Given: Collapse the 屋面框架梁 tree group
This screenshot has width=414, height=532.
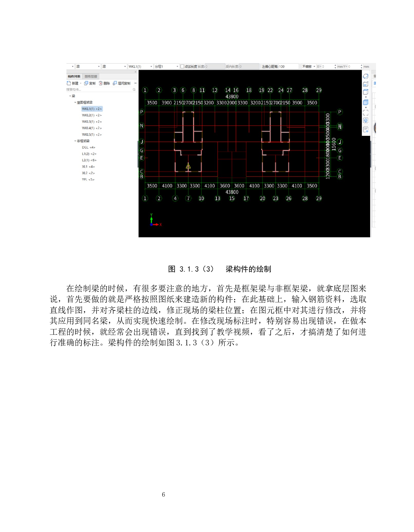Looking at the screenshot, I should [x=75, y=102].
